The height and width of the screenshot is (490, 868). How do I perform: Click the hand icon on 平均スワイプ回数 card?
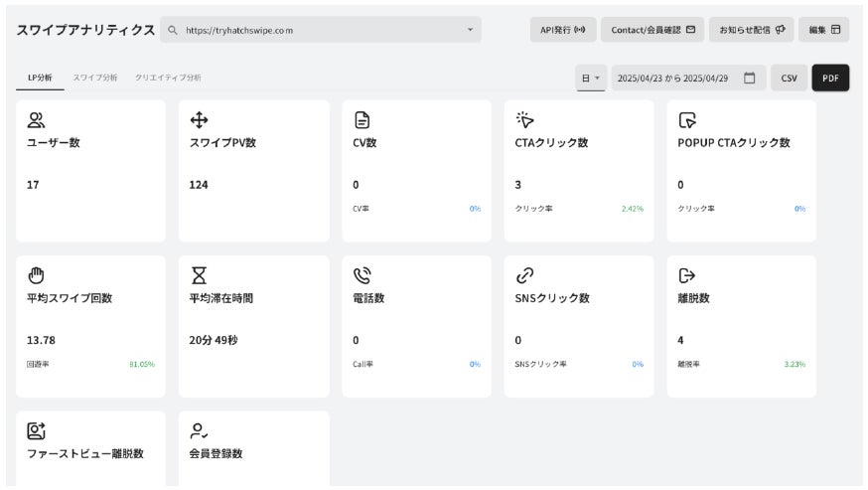(x=36, y=275)
